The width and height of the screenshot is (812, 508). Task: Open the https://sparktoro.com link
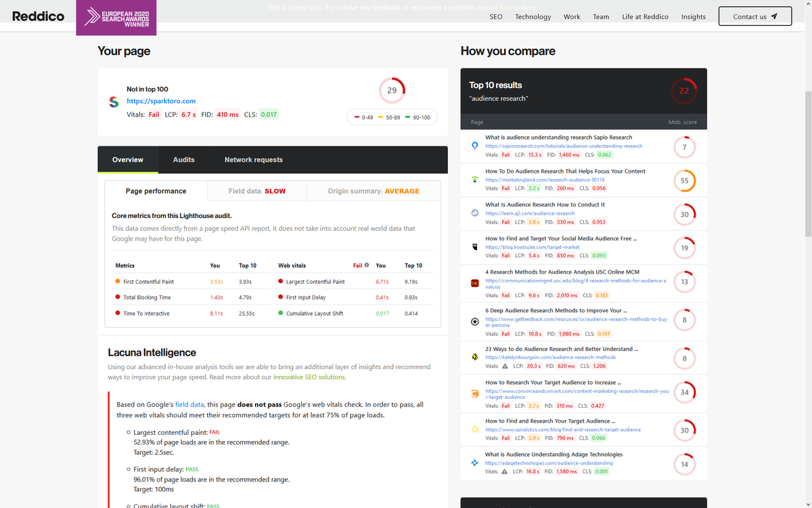(161, 101)
